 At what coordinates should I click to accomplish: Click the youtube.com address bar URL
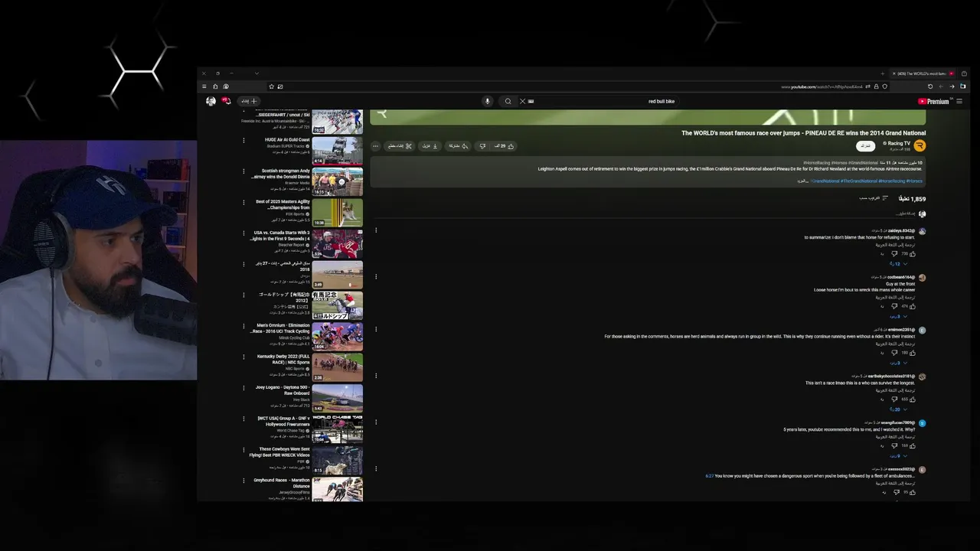(822, 86)
